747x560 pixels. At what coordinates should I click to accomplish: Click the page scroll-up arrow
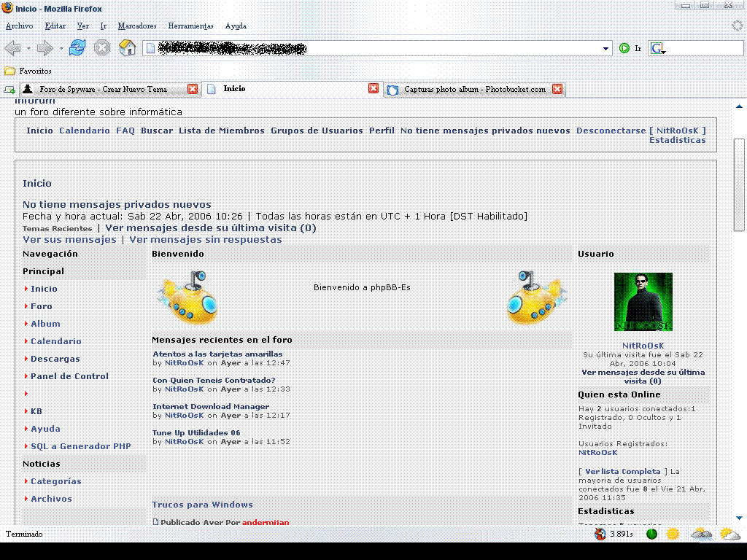coord(740,106)
